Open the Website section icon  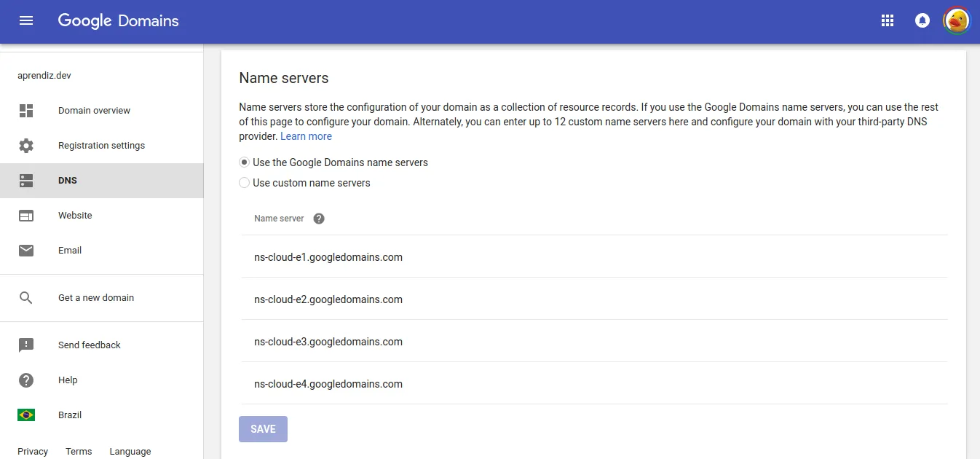(26, 215)
